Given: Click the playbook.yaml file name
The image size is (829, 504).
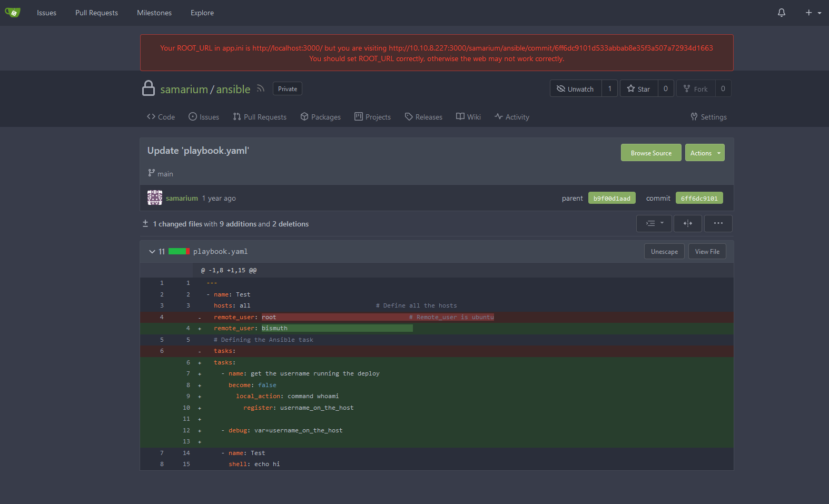Looking at the screenshot, I should pyautogui.click(x=220, y=251).
